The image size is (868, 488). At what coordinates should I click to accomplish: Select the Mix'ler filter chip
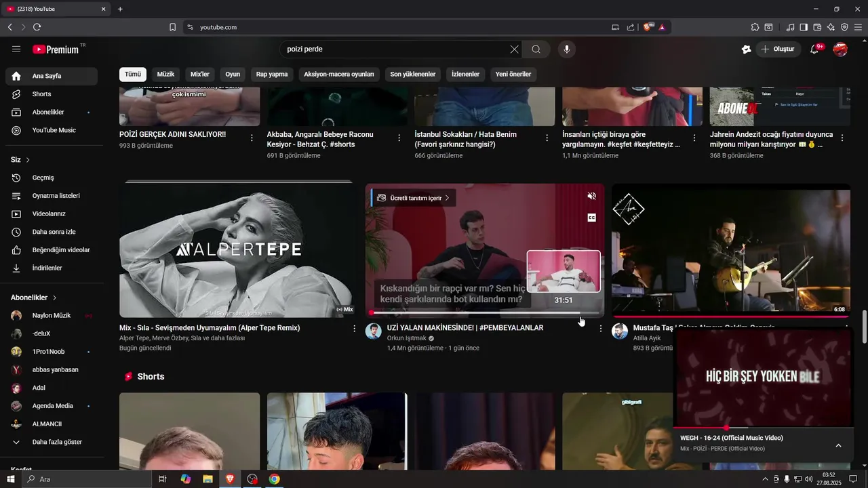[200, 74]
